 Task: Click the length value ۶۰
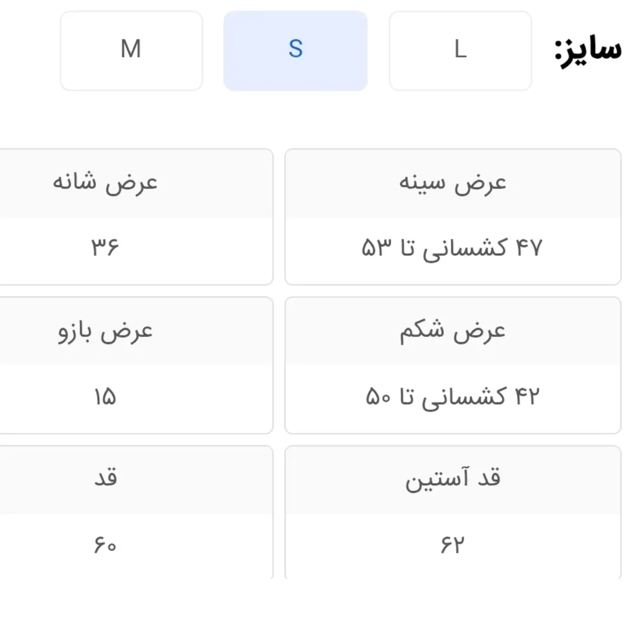pos(105,546)
